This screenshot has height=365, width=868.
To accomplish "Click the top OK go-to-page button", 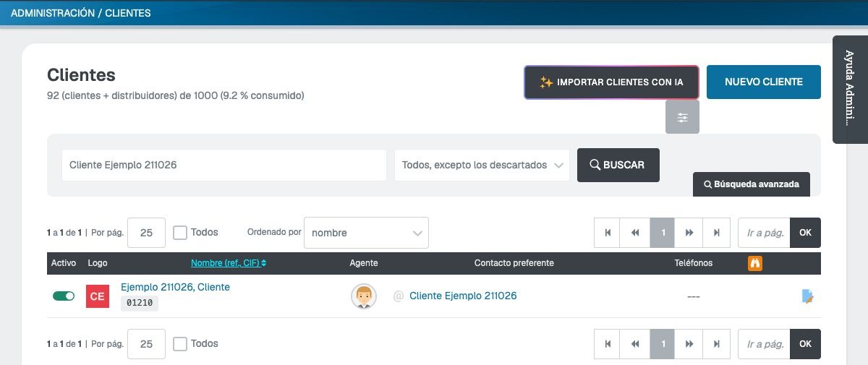I will [x=806, y=233].
